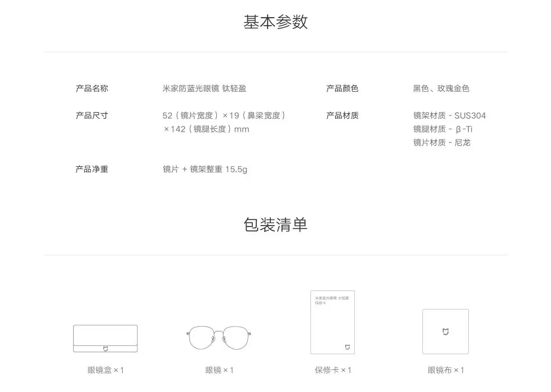Click the ×142（镜腿长度）mm text
The width and height of the screenshot is (551, 392).
[x=206, y=129]
